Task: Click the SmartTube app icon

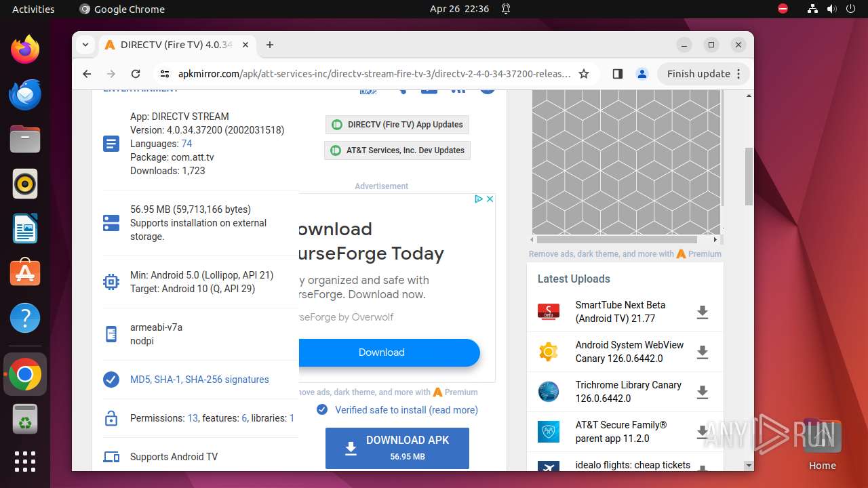Action: pos(549,312)
